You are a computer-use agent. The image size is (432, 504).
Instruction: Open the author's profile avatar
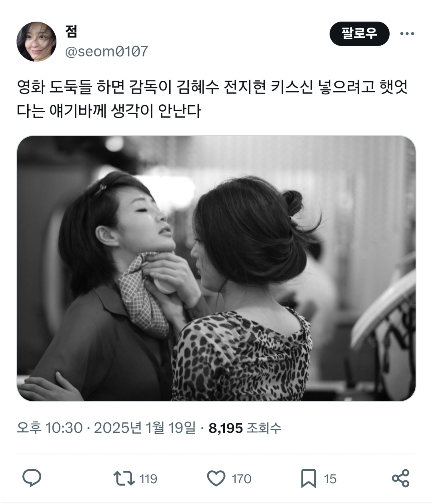tap(36, 42)
